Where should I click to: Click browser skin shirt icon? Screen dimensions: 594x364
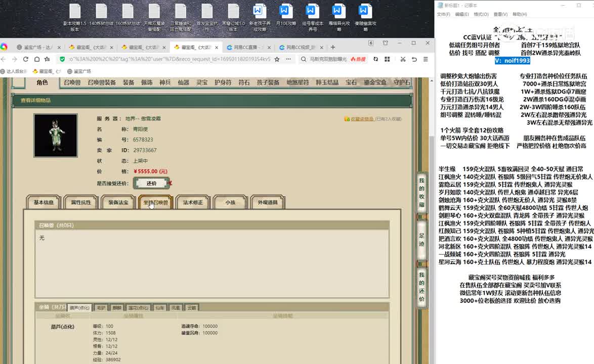(385, 43)
